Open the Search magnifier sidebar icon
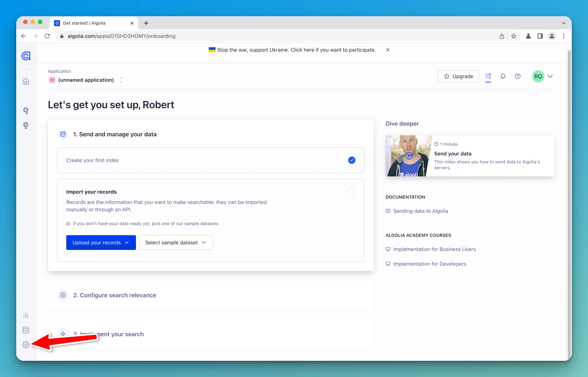 pos(26,111)
